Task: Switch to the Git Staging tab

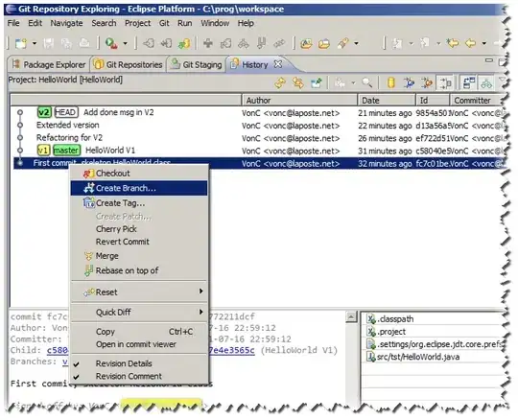Action: pos(196,64)
